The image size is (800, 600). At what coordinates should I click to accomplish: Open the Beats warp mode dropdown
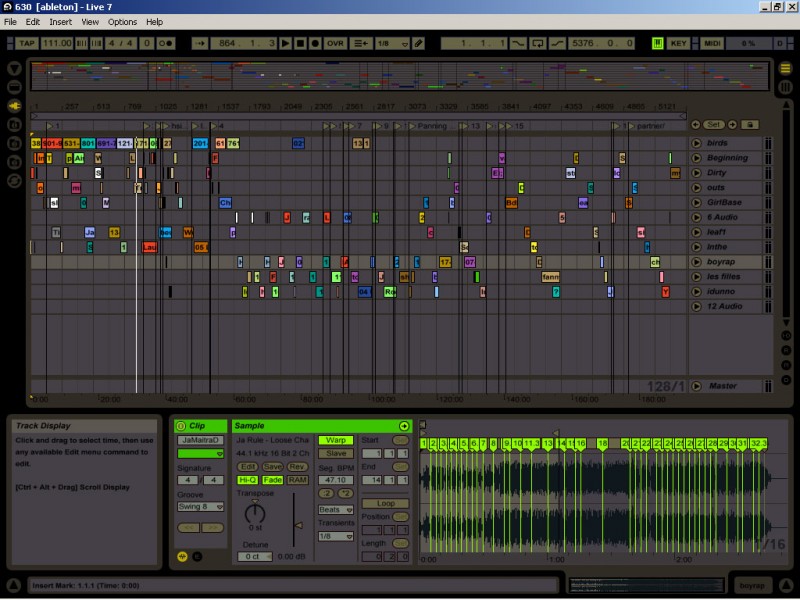pos(335,509)
